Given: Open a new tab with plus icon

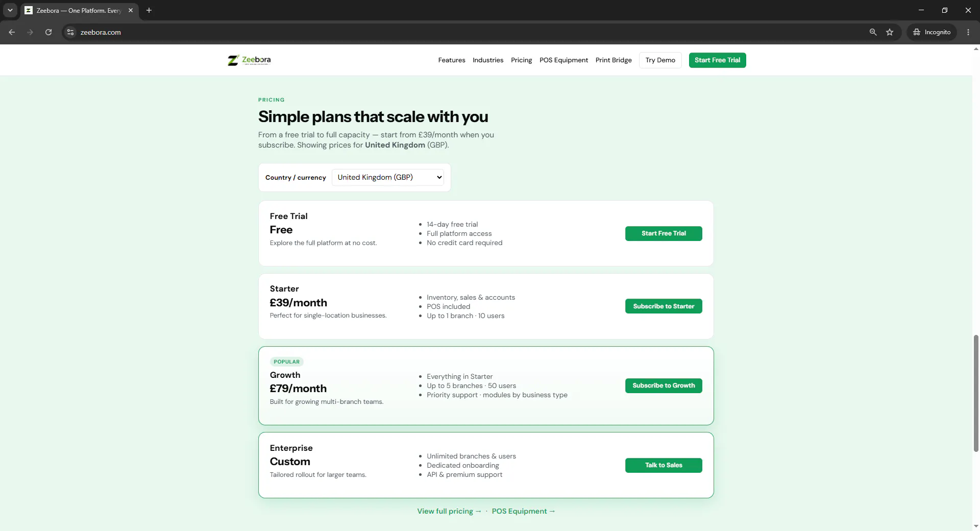Looking at the screenshot, I should coord(149,10).
